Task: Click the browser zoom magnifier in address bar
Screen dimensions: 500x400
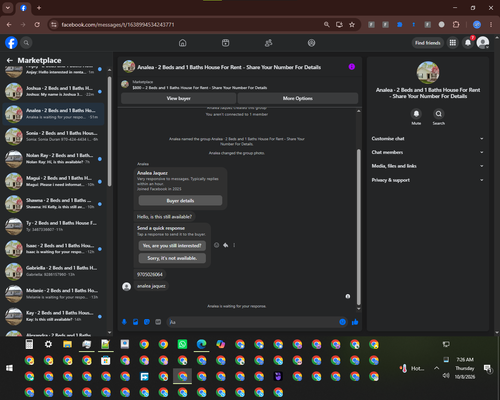Action: coord(327,25)
